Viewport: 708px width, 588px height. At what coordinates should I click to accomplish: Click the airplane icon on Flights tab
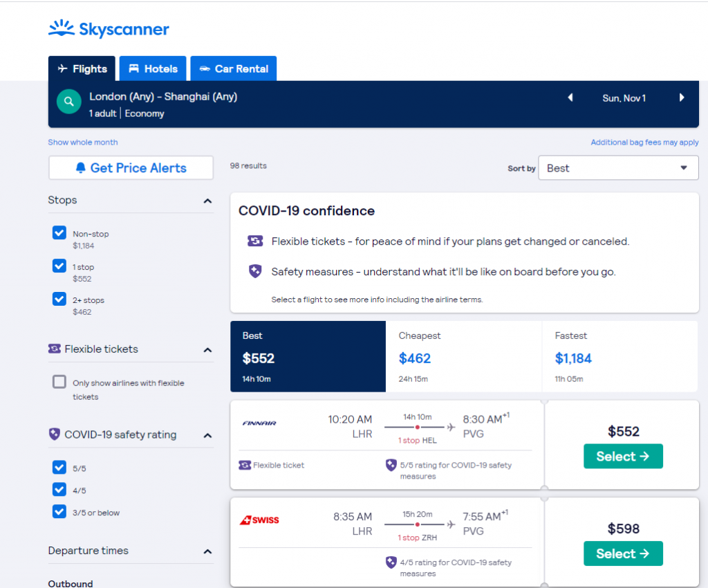[63, 68]
